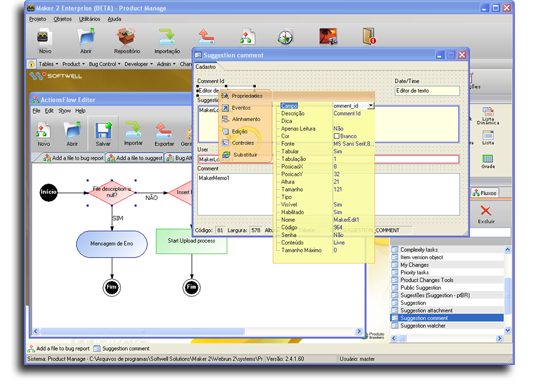Click the exit door icon in main toolbar
This screenshot has width=538, height=392.
pos(369,36)
